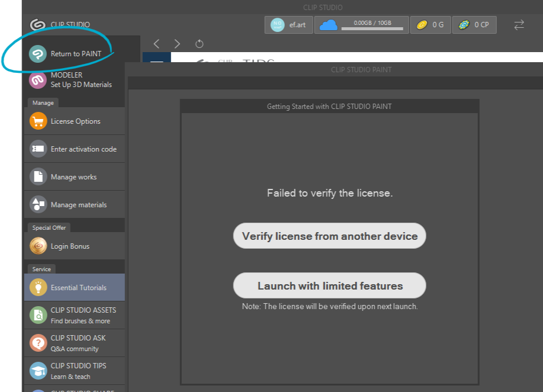
Task: Click the Essential Tutorials lightbulb icon
Action: point(38,287)
